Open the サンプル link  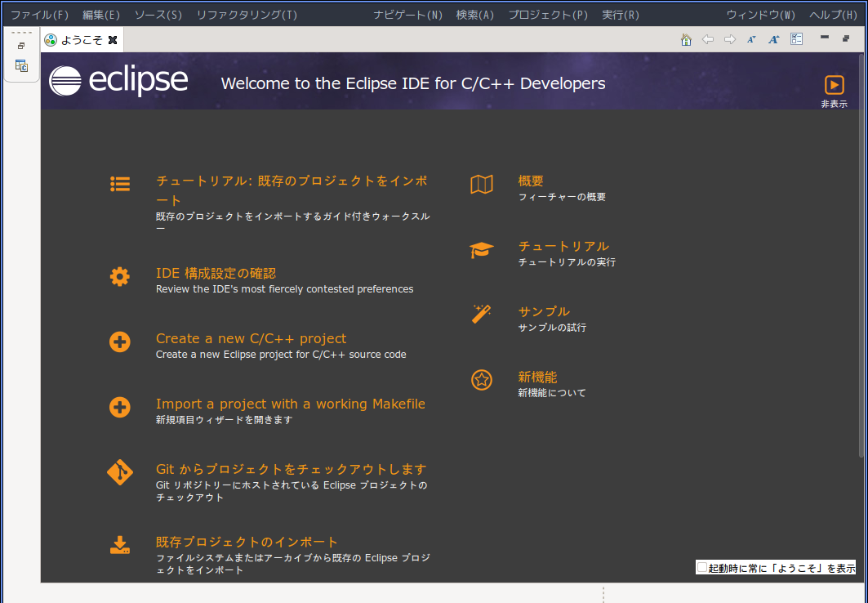tap(544, 312)
